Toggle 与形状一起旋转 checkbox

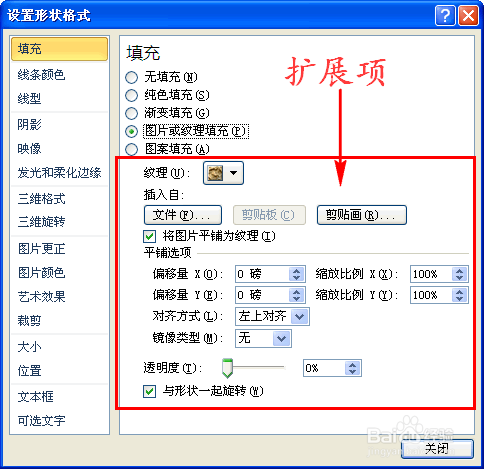click(149, 391)
